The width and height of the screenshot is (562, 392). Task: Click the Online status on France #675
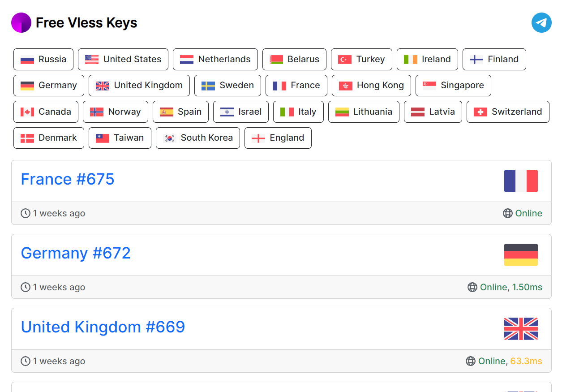529,213
